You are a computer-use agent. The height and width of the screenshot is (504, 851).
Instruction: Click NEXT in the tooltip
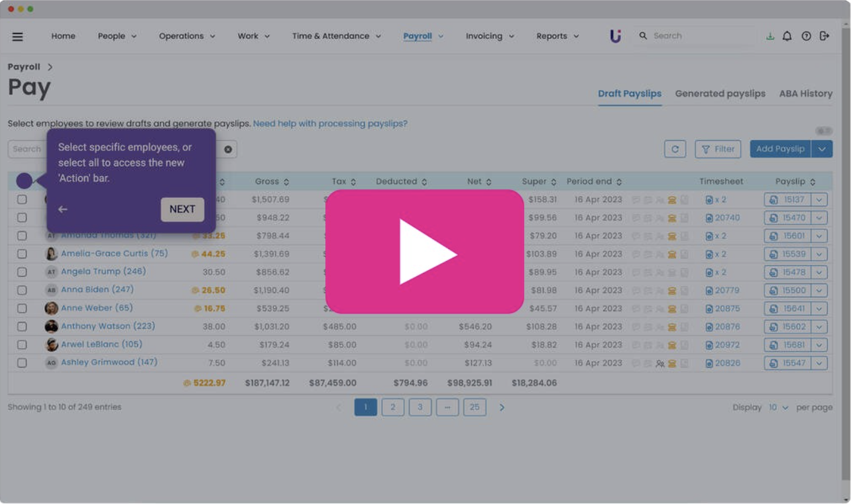(x=182, y=209)
